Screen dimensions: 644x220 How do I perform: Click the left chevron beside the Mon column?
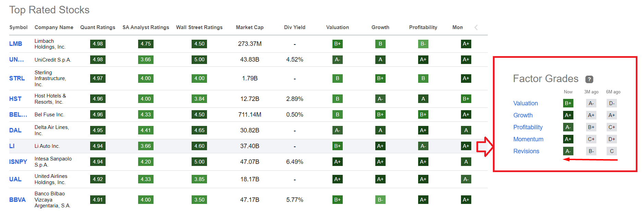pos(476,27)
